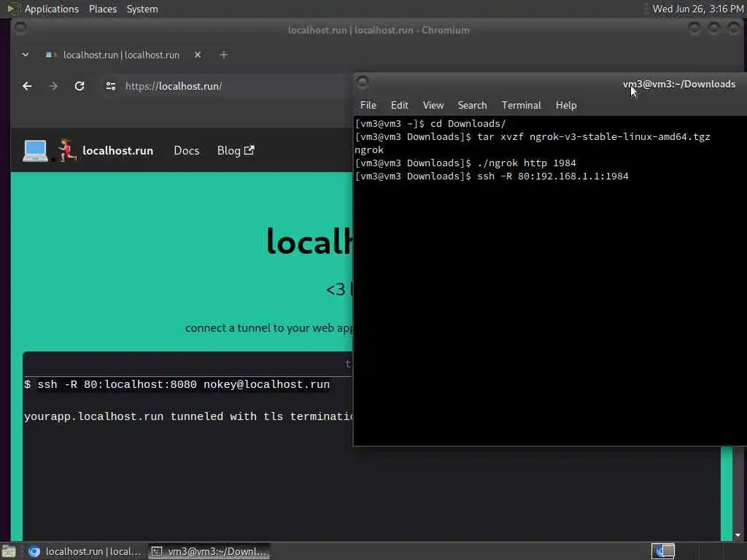Click the terminal line 'ssh -R 80:192.168.1.1:1984'
This screenshot has height=560, width=747.
(553, 176)
